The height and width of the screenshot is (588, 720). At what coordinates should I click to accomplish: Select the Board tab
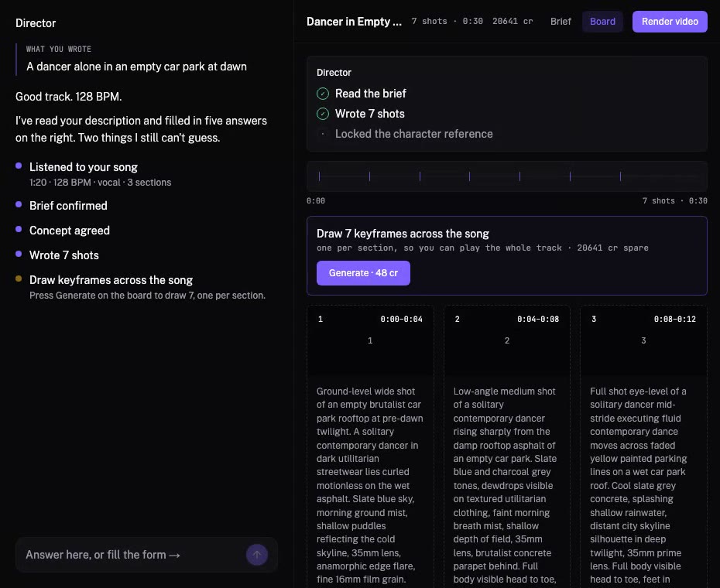[602, 22]
